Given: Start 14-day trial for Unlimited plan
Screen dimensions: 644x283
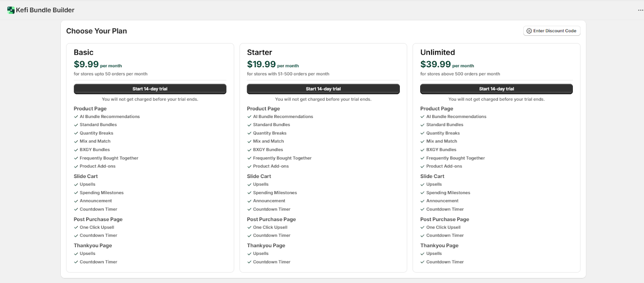Looking at the screenshot, I should [x=496, y=89].
